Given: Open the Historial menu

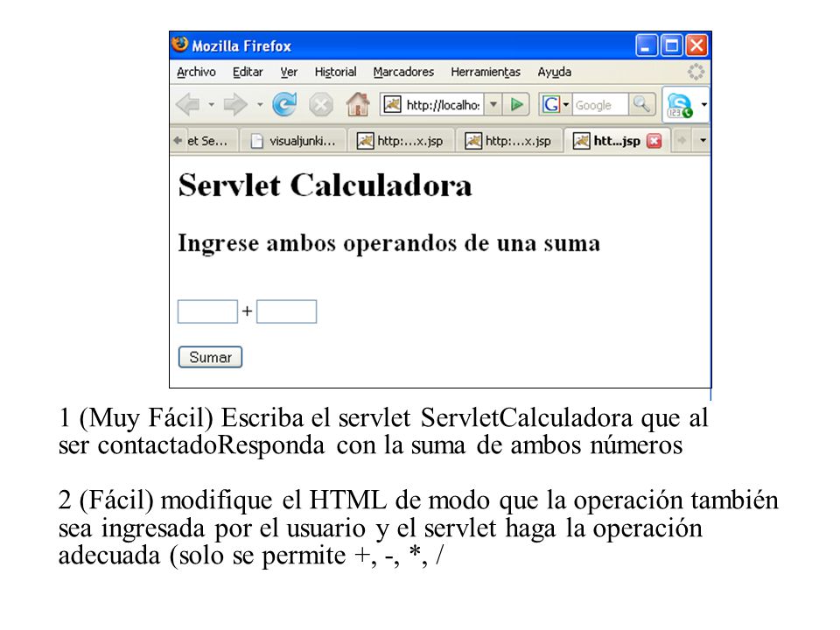Looking at the screenshot, I should point(335,72).
